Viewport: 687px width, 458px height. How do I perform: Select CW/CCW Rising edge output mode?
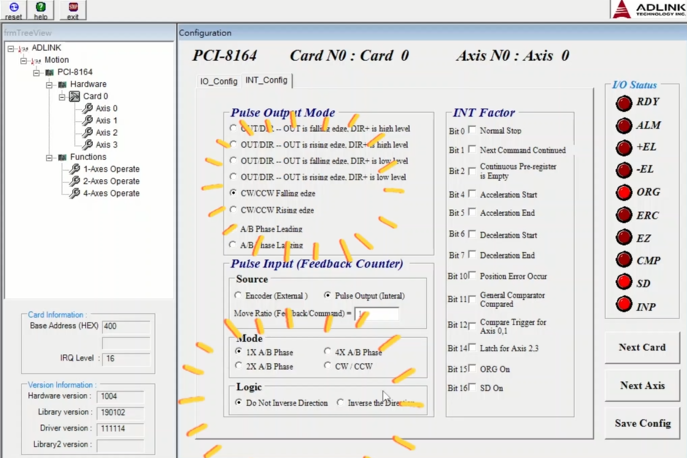pyautogui.click(x=234, y=210)
